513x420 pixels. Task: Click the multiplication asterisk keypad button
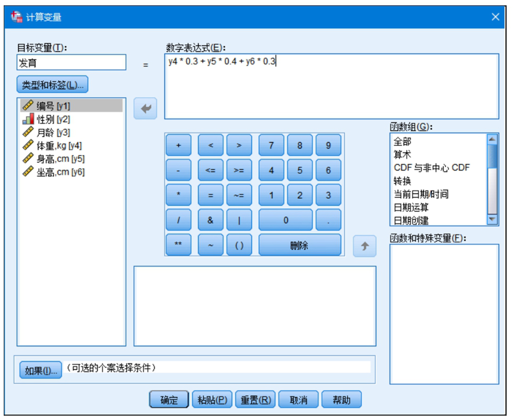(178, 195)
